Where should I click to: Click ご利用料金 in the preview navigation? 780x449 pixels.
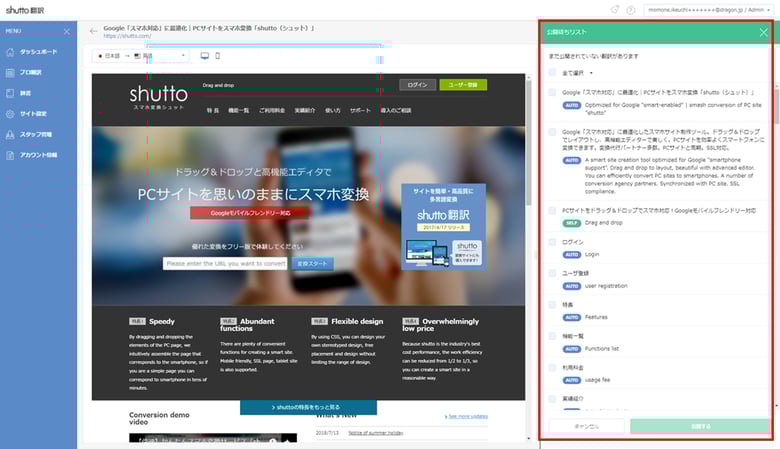click(272, 110)
